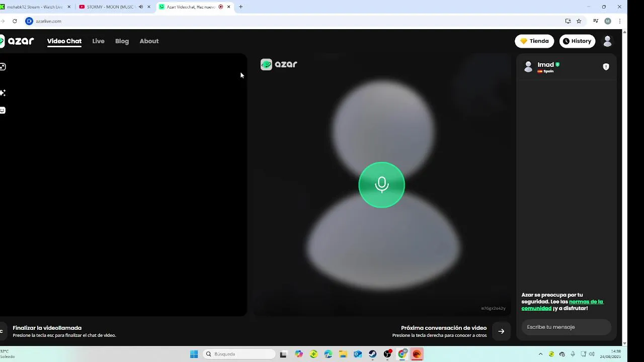Switch to the mohabk12 Stream browser tab
The width and height of the screenshot is (644, 362).
(x=36, y=7)
